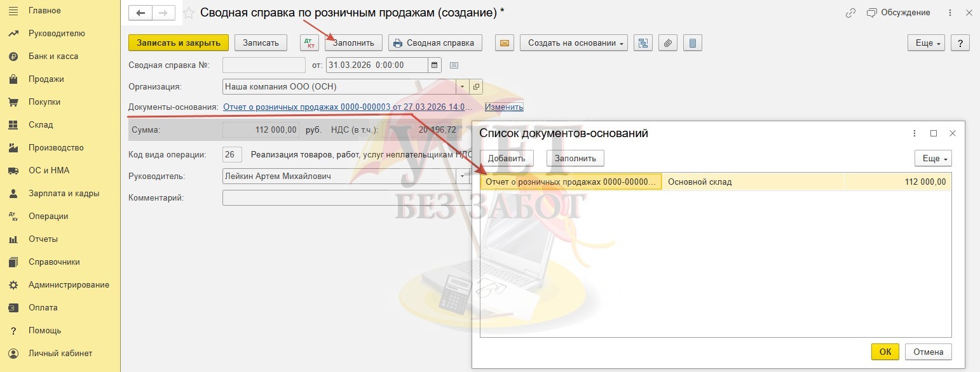Open the document structure icon
The height and width of the screenshot is (372, 980).
tap(643, 43)
